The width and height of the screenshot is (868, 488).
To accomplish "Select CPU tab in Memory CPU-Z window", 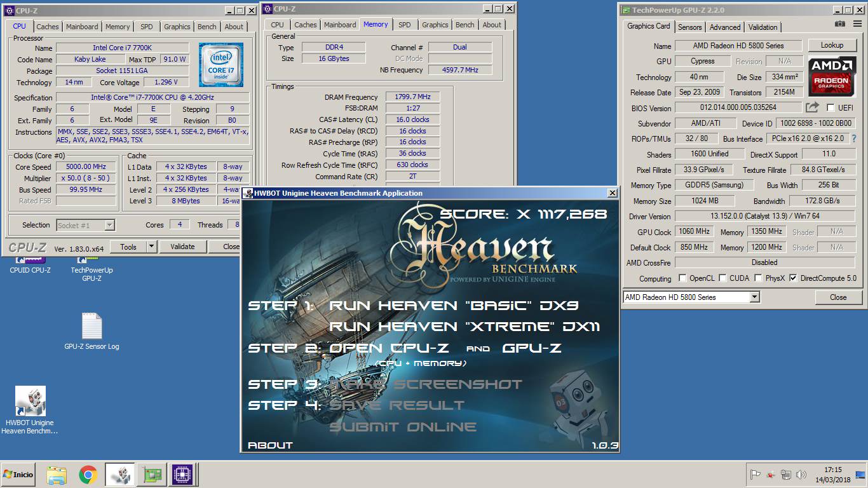I will click(x=277, y=25).
